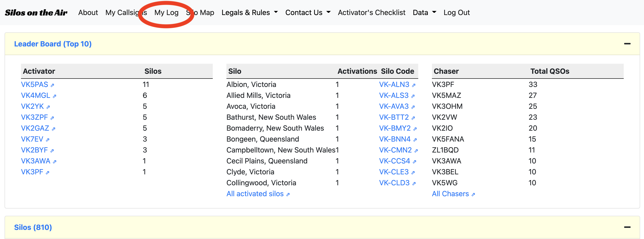Open the VK-BTT2 silo code link
644x239 pixels.
[x=394, y=117]
